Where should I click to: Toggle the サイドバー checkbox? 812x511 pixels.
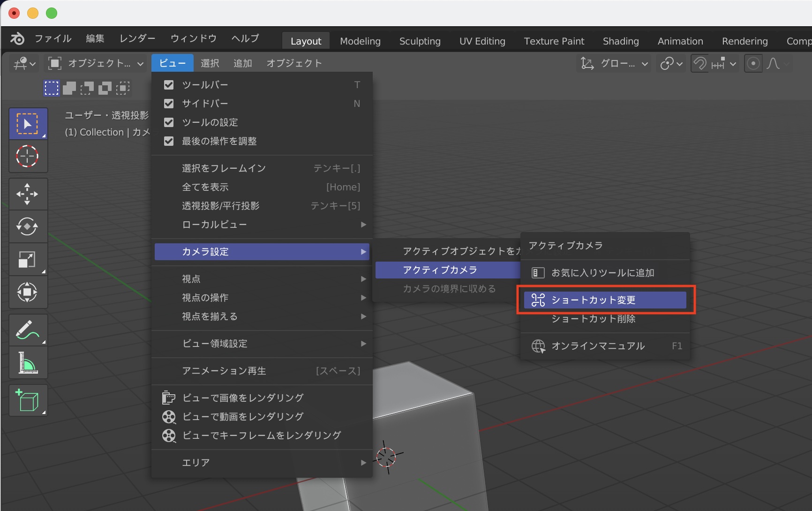pyautogui.click(x=169, y=104)
